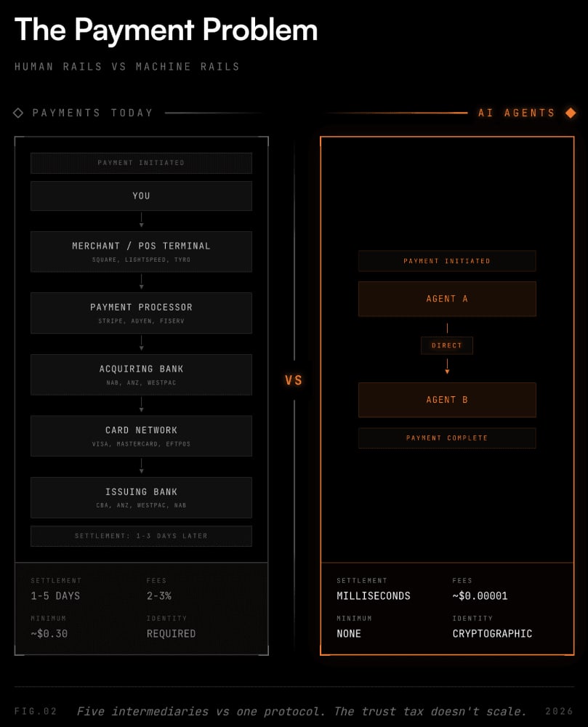588x727 pixels.
Task: Click the orange Agent A box
Action: 447,299
